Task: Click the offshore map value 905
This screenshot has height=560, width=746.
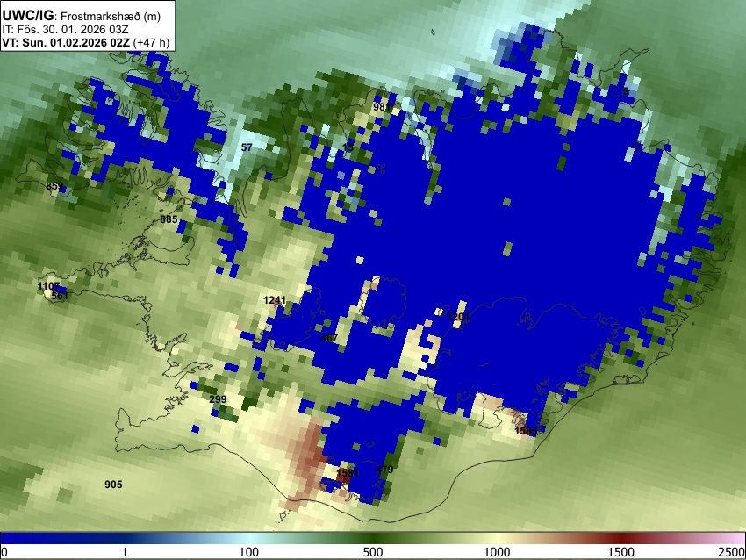Action: [113, 485]
